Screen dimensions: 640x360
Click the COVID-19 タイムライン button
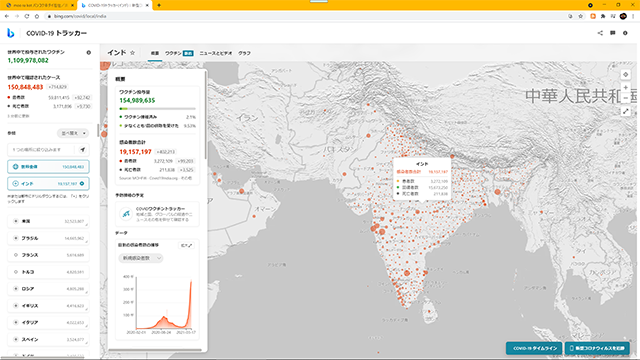pyautogui.click(x=535, y=348)
